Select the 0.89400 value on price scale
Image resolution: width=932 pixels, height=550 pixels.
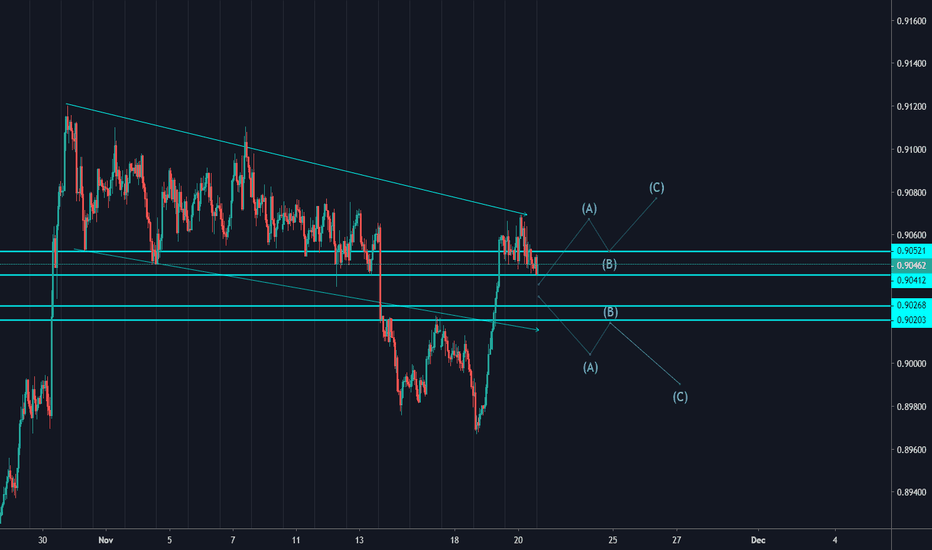click(910, 493)
